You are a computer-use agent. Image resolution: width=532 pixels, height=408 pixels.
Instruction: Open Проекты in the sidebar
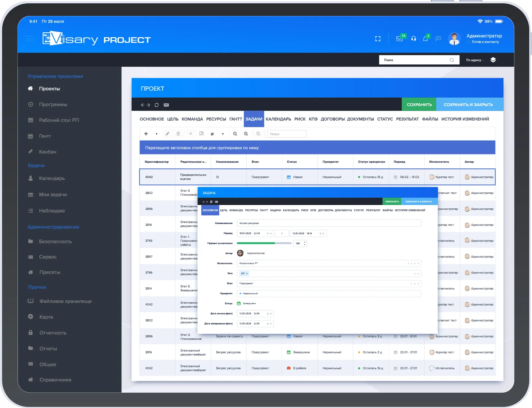tap(50, 89)
